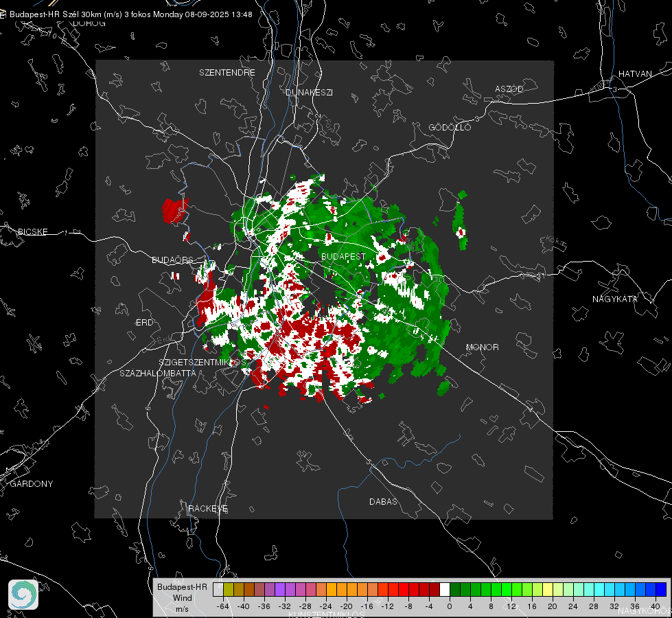Click the -16 legend value
This screenshot has width=672, height=618.
point(367,606)
